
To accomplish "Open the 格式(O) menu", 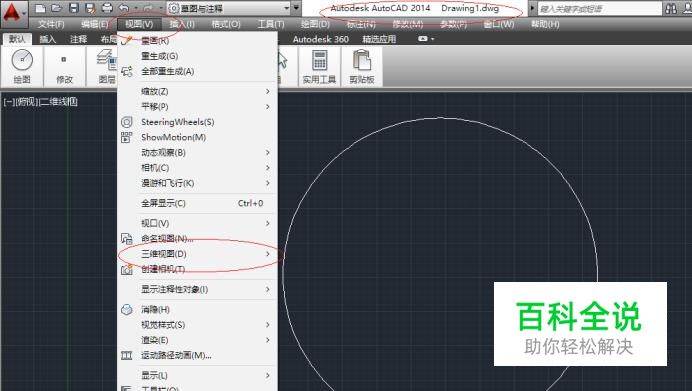I will coord(226,24).
